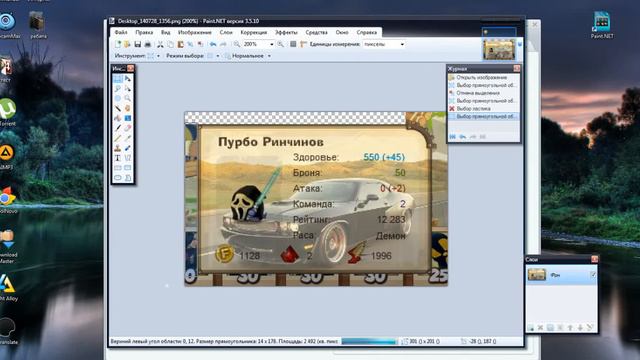
Task: Open the Изображение menu
Action: click(x=195, y=32)
